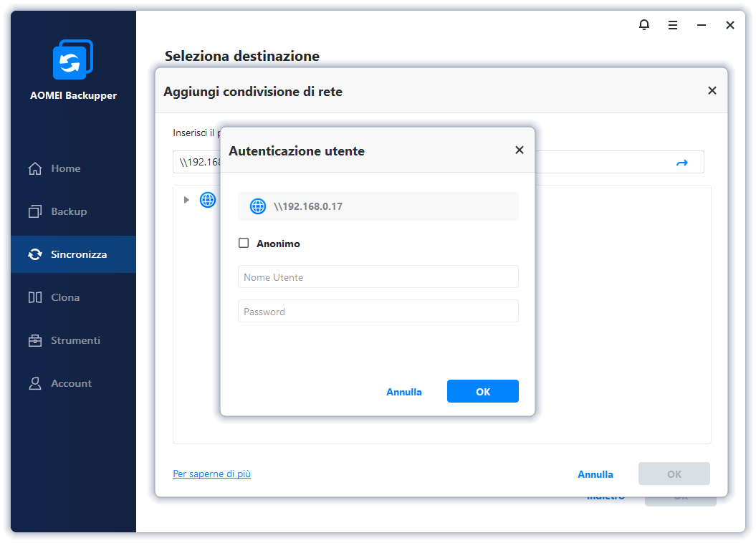Click the blue go arrow in path field
Image resolution: width=756 pixels, height=543 pixels.
681,163
